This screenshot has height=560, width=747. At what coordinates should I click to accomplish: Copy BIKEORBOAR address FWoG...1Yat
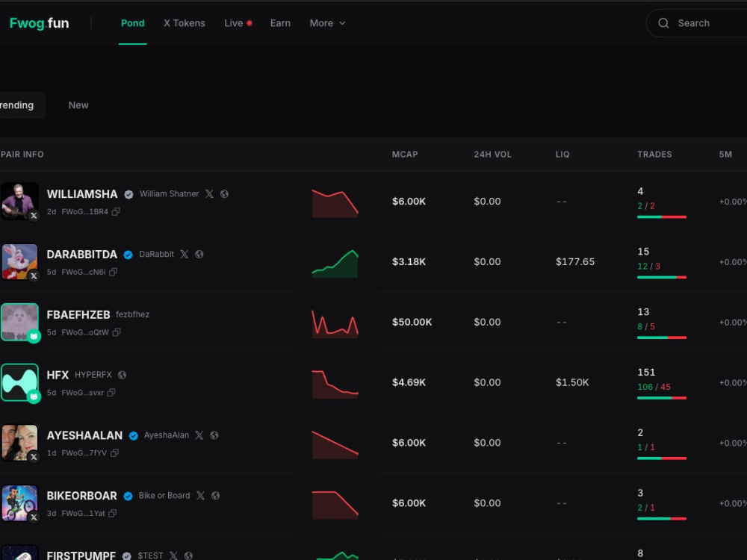click(x=113, y=514)
